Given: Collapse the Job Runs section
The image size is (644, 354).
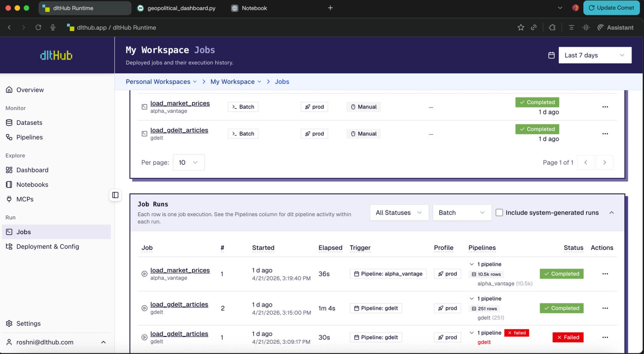Looking at the screenshot, I should (611, 213).
